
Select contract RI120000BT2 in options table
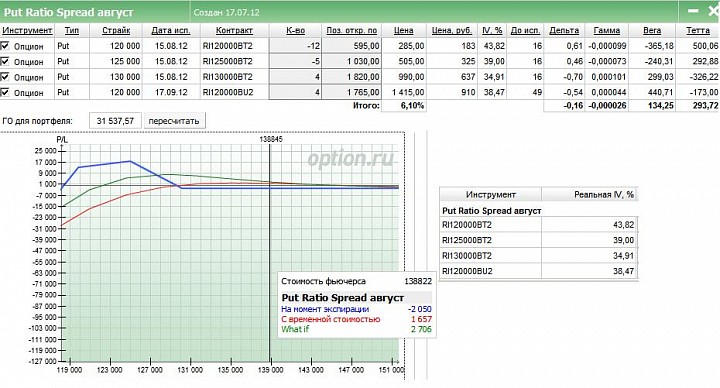(228, 46)
